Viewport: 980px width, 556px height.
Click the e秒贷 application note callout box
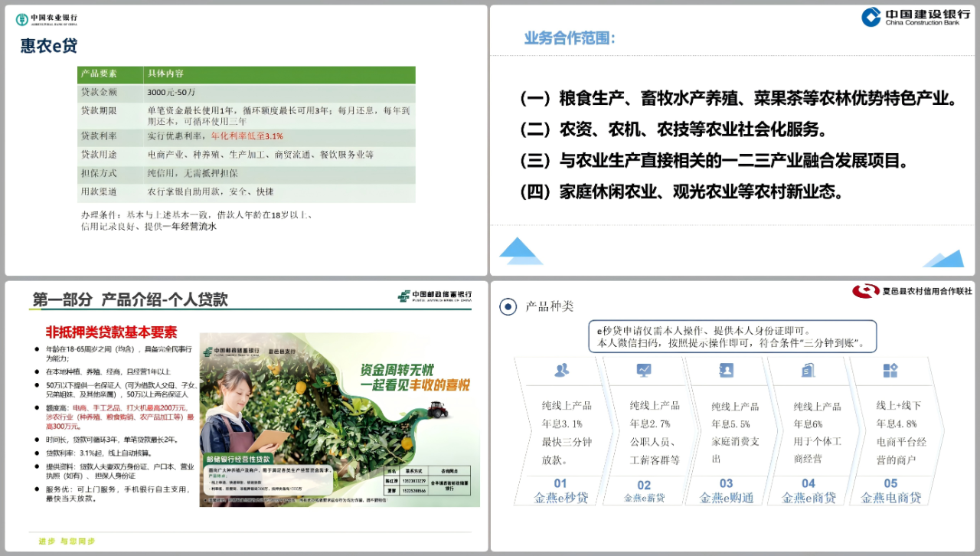732,337
